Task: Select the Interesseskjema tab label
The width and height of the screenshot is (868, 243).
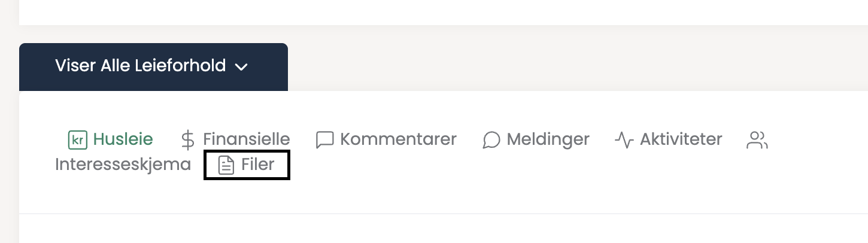Action: click(123, 165)
